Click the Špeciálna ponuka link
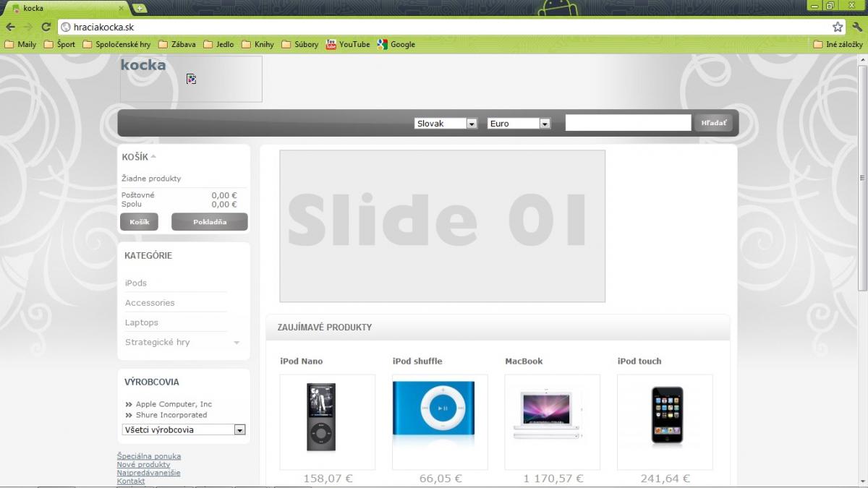The image size is (868, 488). [x=149, y=456]
